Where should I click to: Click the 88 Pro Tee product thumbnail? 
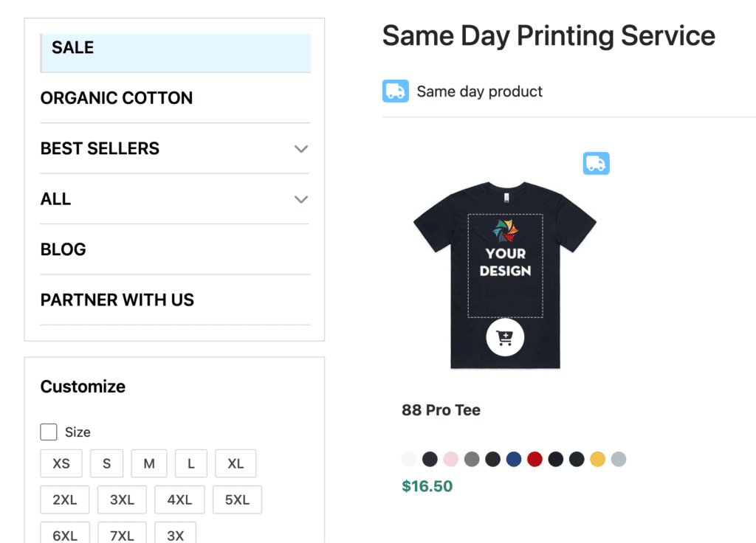(505, 274)
